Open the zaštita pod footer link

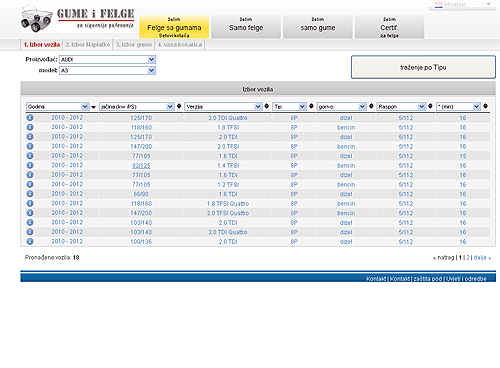(428, 278)
